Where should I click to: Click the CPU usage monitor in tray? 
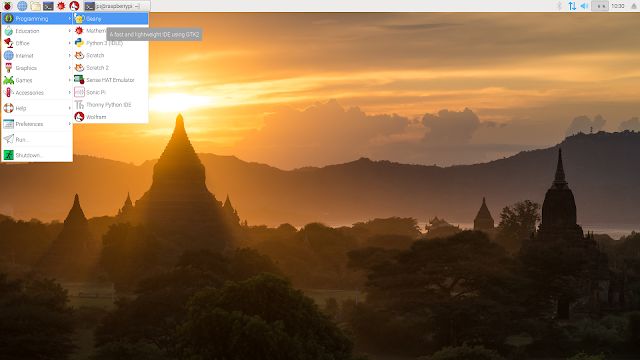[x=600, y=6]
